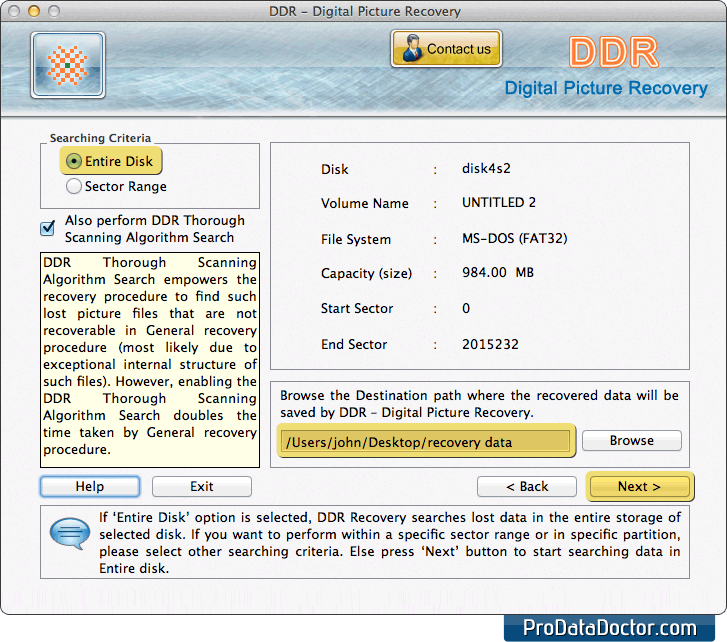Click the destination path input field
The image size is (727, 642).
(426, 441)
